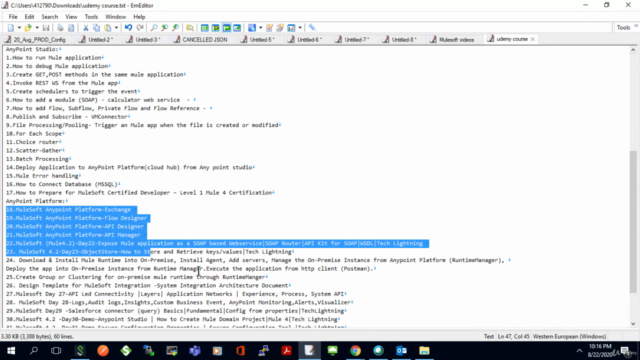
Task: Click the first pencil marker icon
Action: click(x=269, y=28)
